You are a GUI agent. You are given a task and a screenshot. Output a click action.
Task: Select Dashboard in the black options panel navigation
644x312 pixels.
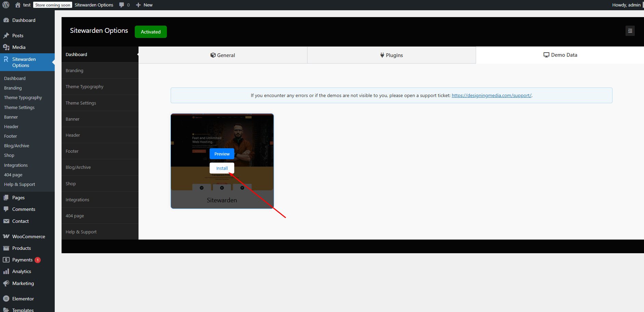[x=100, y=54]
